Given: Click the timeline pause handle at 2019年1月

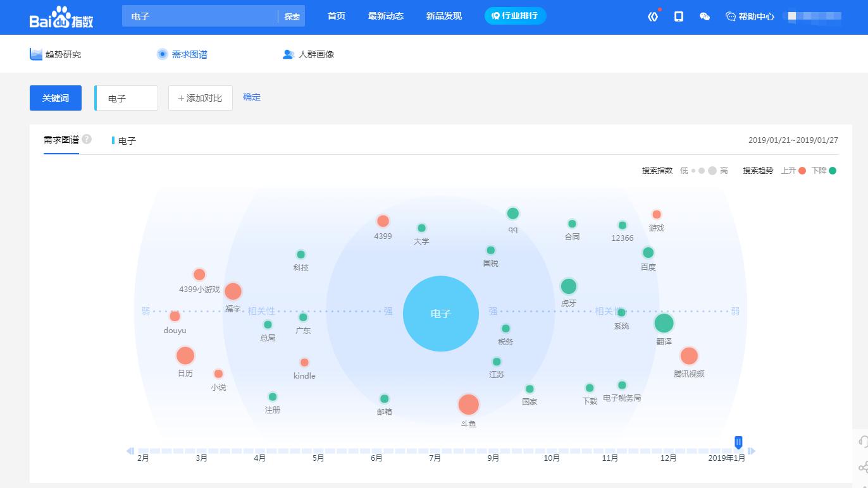Looking at the screenshot, I should pyautogui.click(x=738, y=442).
